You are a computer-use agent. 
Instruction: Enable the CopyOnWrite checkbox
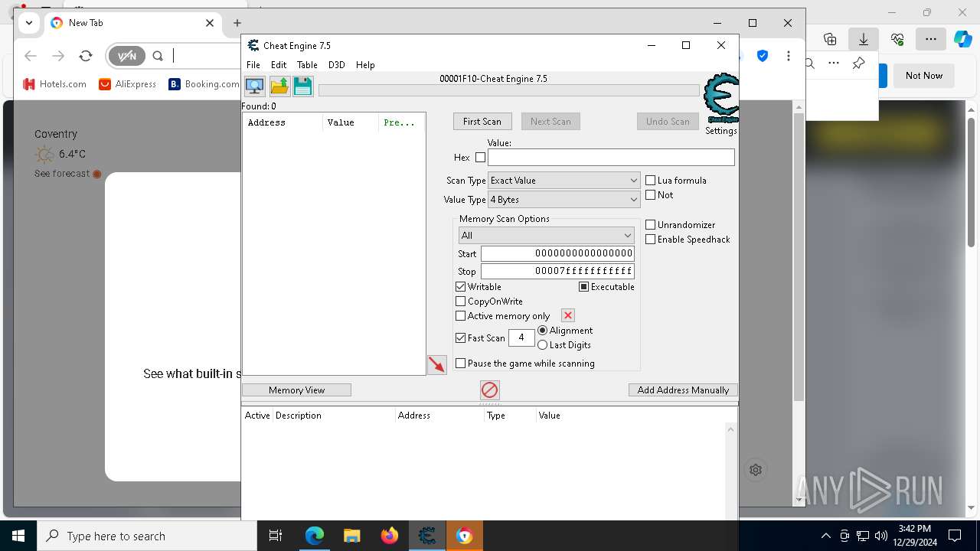click(461, 302)
